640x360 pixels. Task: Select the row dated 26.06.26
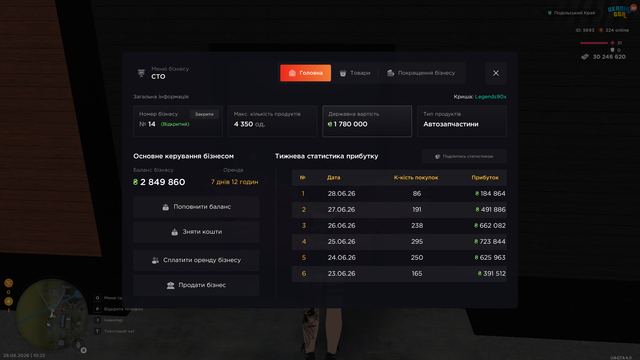[399, 225]
